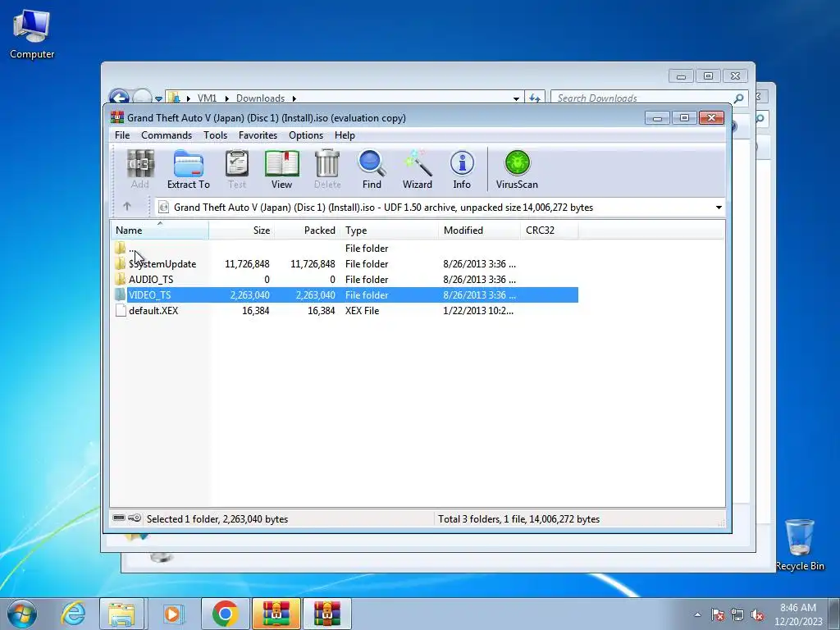This screenshot has height=630, width=840.
Task: Click the show desktop strip
Action: (x=834, y=614)
